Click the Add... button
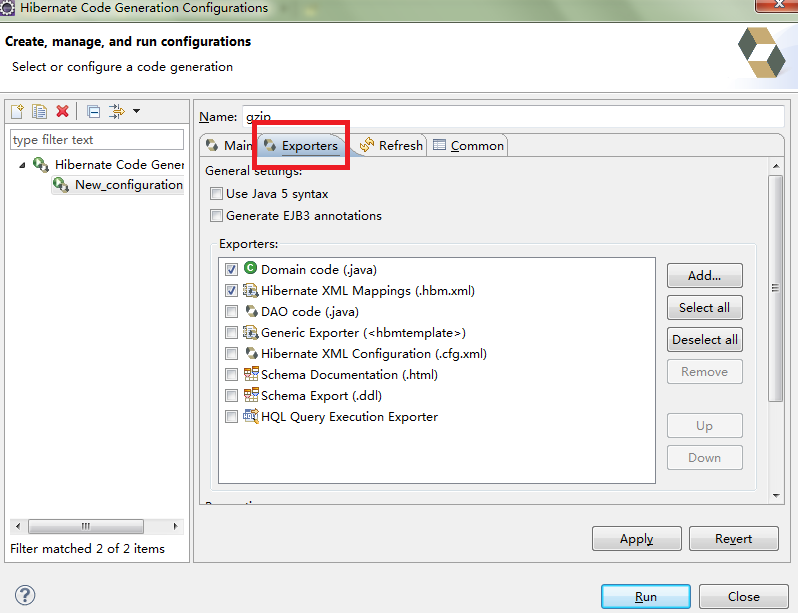Viewport: 798px width, 613px height. click(x=704, y=275)
